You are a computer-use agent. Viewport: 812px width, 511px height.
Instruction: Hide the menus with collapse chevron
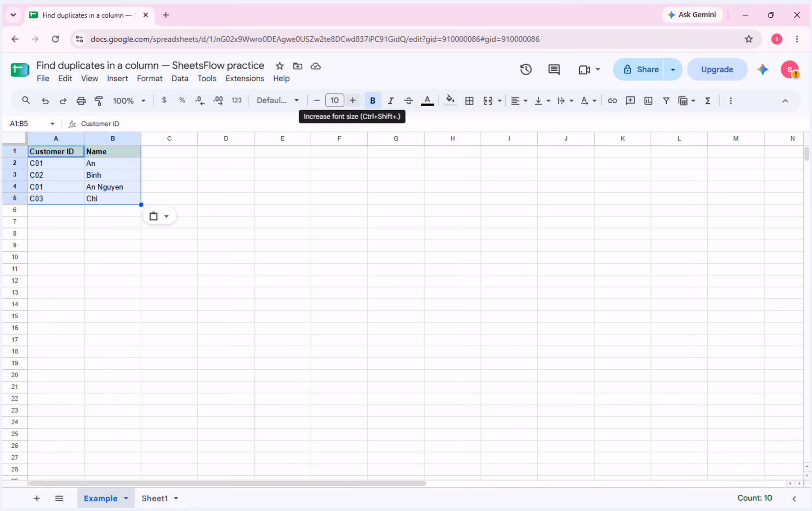tap(785, 101)
